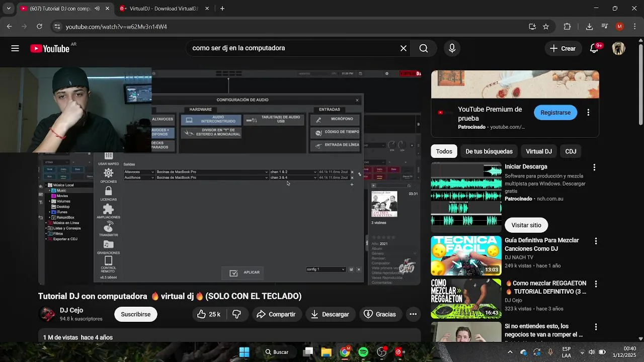
Task: Open File Explorer from the taskbar
Action: coord(326,352)
